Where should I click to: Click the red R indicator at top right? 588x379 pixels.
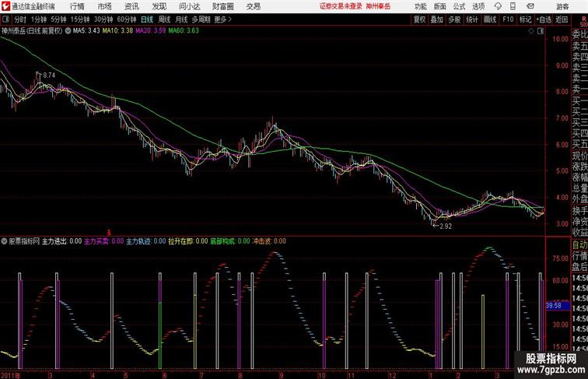click(584, 19)
